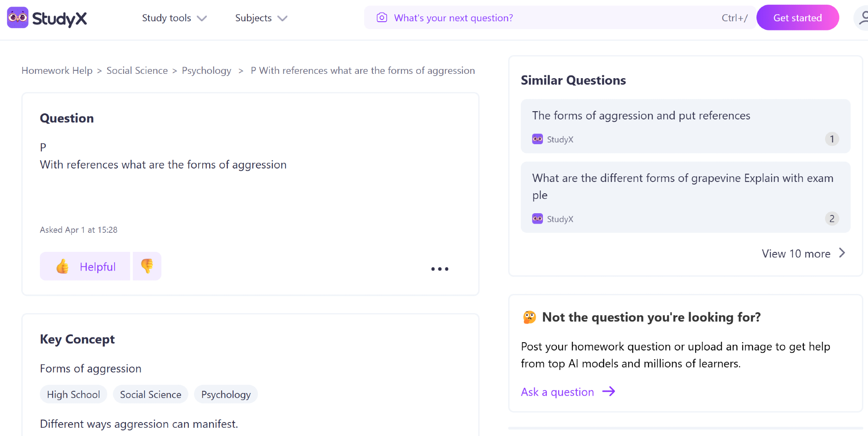This screenshot has width=868, height=436.
Task: Click the StudyX owl logo icon
Action: [18, 18]
